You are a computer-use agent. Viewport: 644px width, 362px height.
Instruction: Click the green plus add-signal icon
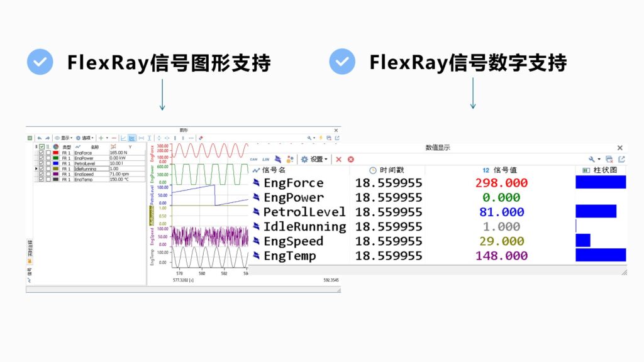tap(101, 138)
